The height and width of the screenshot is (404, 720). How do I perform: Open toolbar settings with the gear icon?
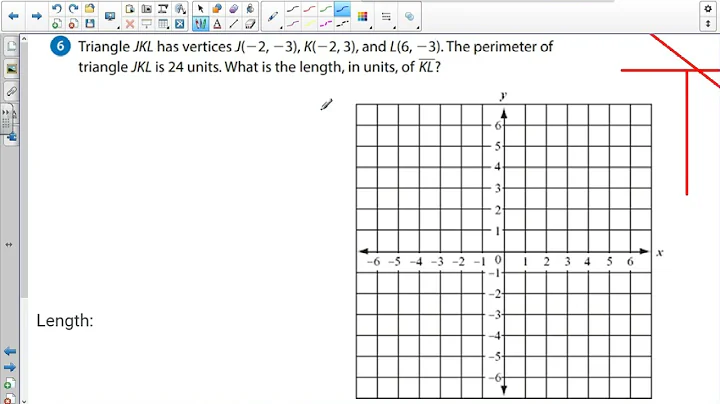[x=708, y=9]
